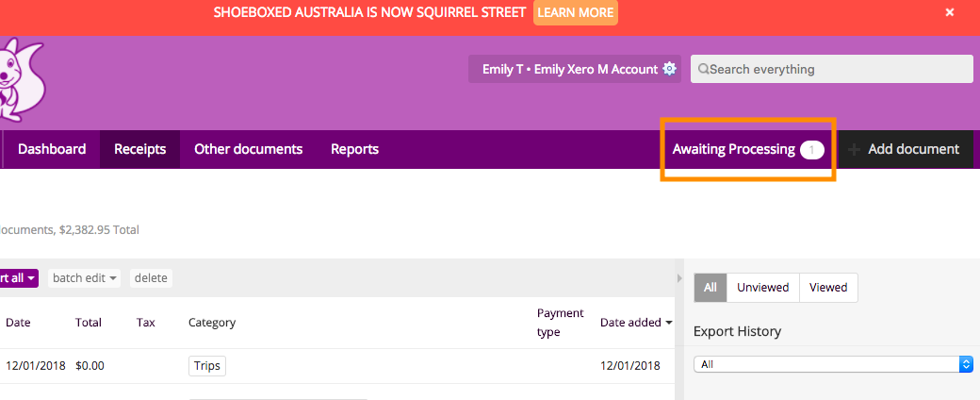Viewport: 980px width, 400px height.
Task: Click the plus icon beside Add document
Action: tap(855, 150)
